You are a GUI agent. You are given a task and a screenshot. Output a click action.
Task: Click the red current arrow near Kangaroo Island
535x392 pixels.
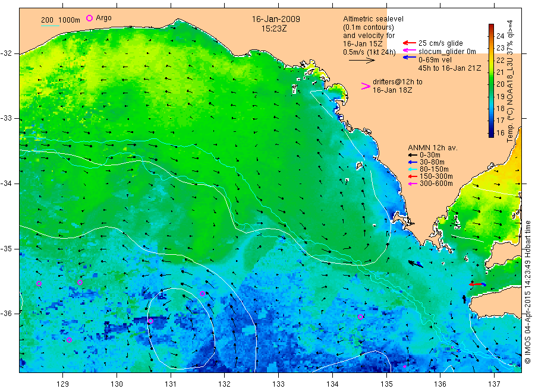476,284
